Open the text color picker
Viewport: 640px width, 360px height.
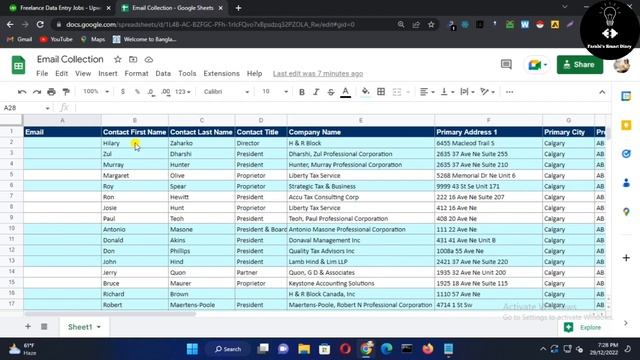(345, 92)
